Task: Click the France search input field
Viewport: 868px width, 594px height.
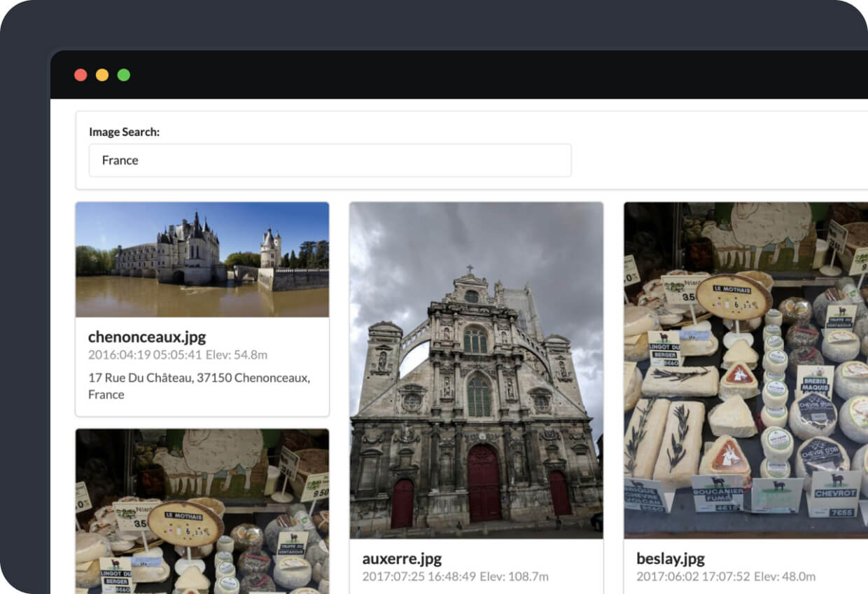Action: (x=329, y=160)
